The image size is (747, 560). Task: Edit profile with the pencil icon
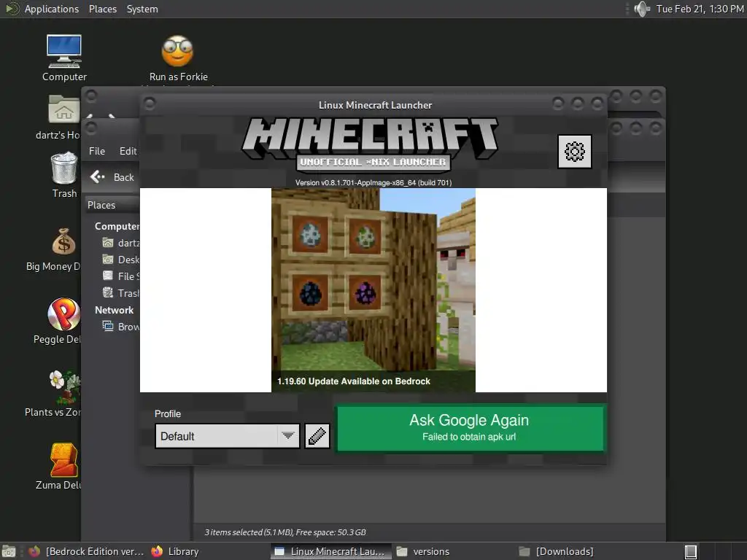(x=317, y=436)
